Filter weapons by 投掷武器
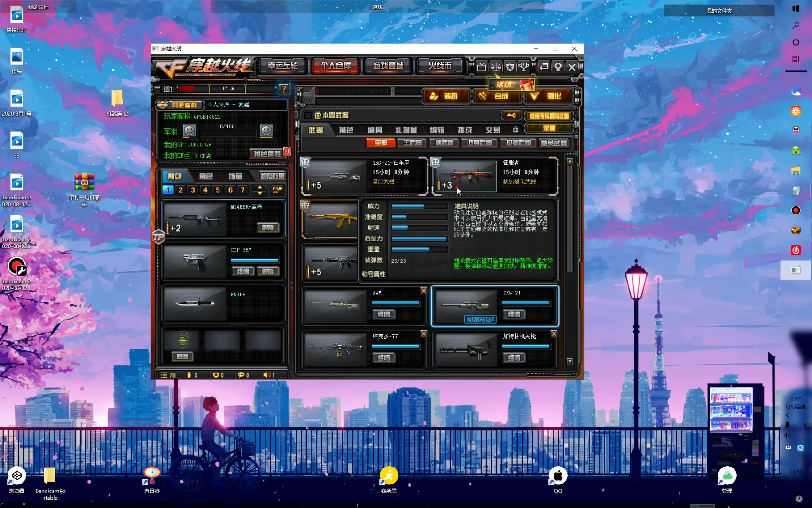Viewport: 812px width, 508px height. point(518,143)
